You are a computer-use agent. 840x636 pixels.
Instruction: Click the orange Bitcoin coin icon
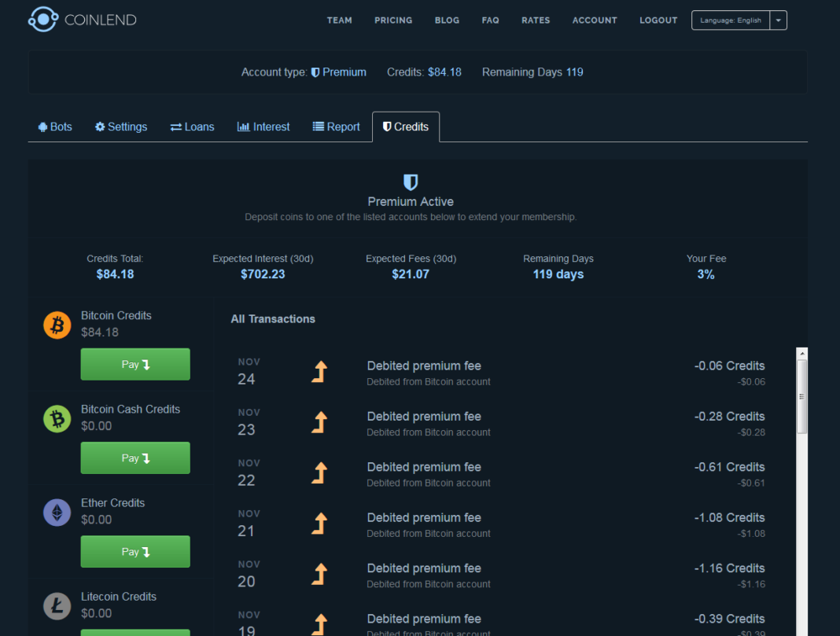tap(57, 325)
